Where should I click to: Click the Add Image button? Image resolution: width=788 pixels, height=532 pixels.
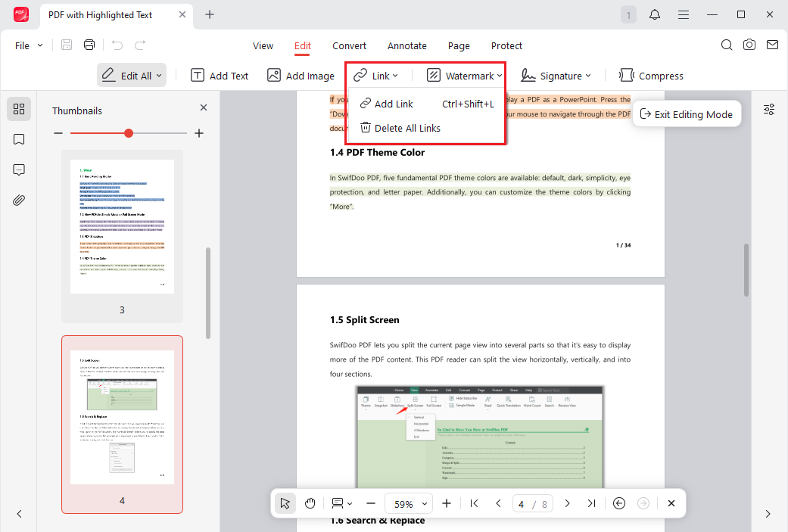point(301,76)
